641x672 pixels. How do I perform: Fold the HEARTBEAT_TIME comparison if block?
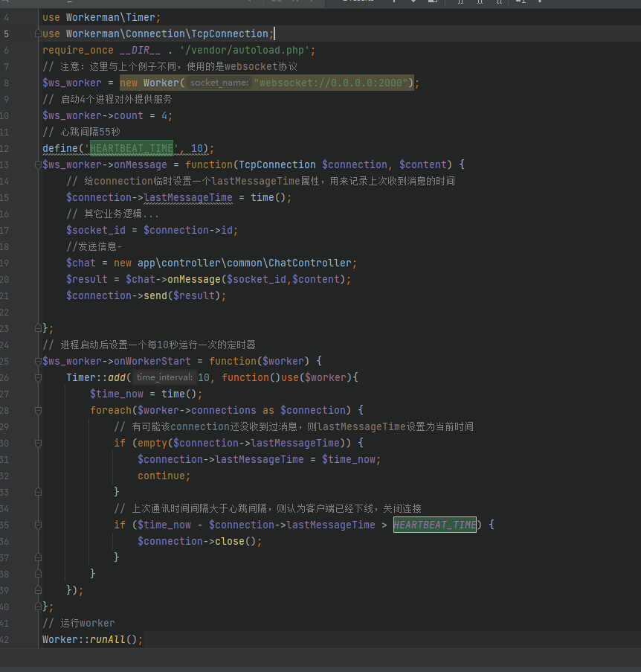[38, 525]
